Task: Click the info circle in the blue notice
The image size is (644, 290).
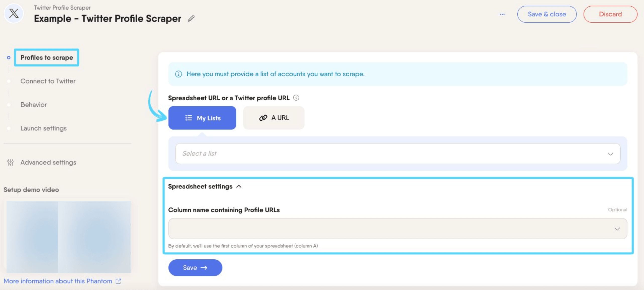Action: [x=178, y=74]
